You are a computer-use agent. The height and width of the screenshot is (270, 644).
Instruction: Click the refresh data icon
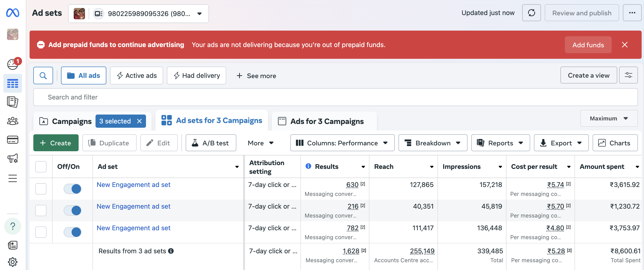click(x=531, y=13)
